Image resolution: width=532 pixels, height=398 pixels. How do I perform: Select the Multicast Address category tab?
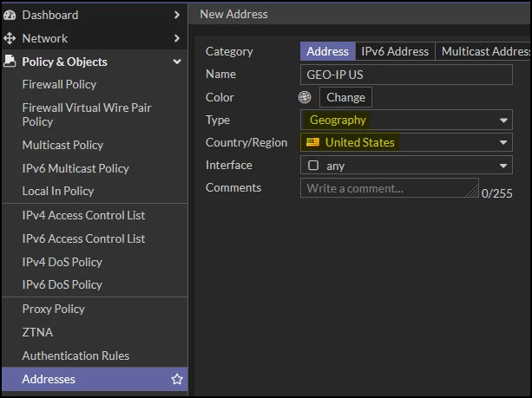(483, 51)
